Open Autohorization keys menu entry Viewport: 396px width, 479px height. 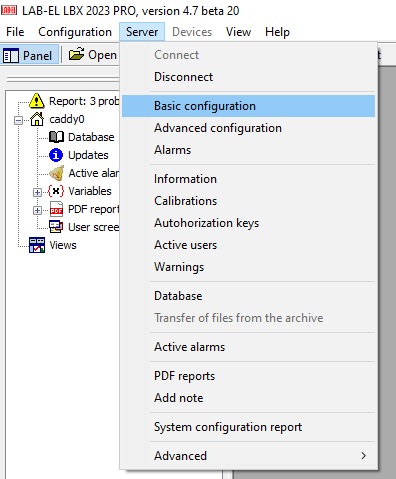point(248,223)
